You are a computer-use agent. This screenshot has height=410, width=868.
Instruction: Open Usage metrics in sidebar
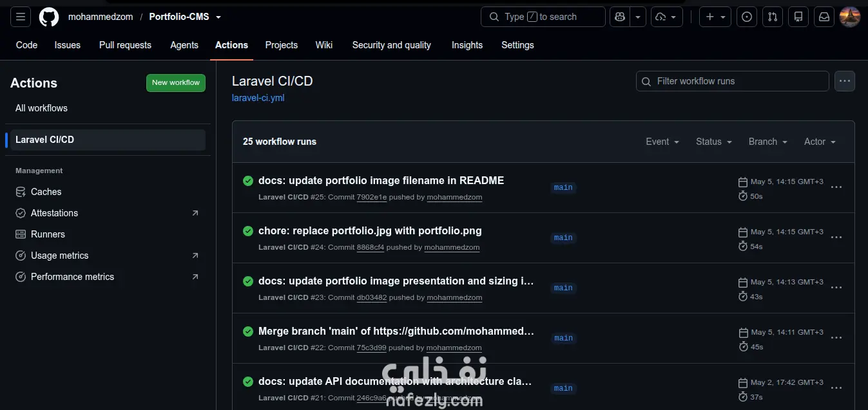(x=108, y=256)
